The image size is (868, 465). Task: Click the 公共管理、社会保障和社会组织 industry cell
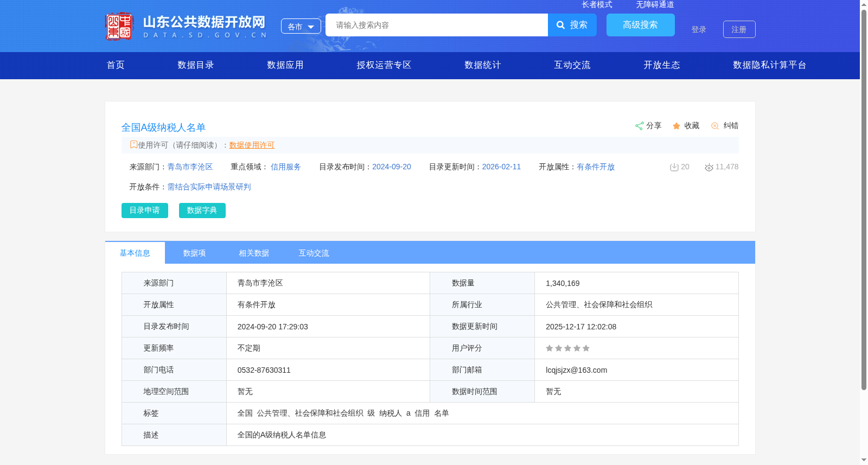click(599, 305)
